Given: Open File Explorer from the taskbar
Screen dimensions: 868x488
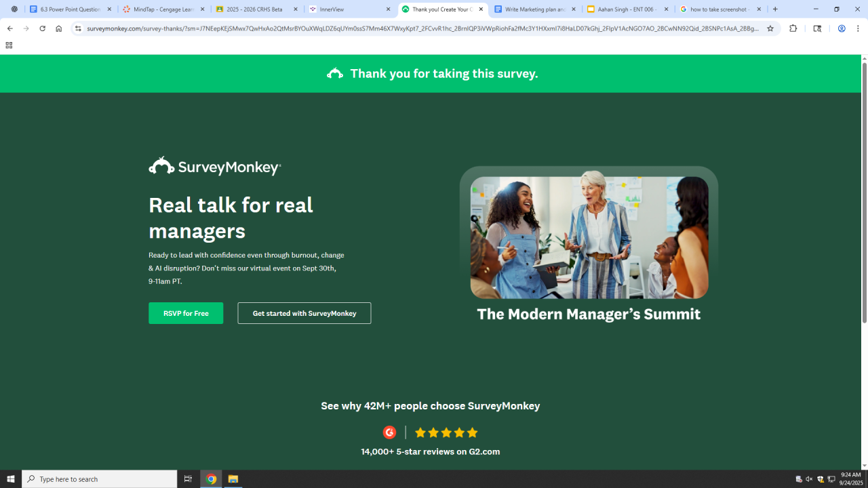Looking at the screenshot, I should [233, 479].
